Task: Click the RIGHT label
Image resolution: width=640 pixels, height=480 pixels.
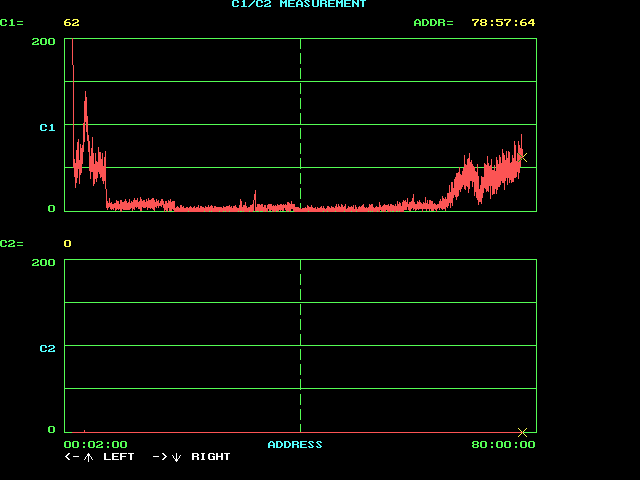Action: pyautogui.click(x=211, y=457)
